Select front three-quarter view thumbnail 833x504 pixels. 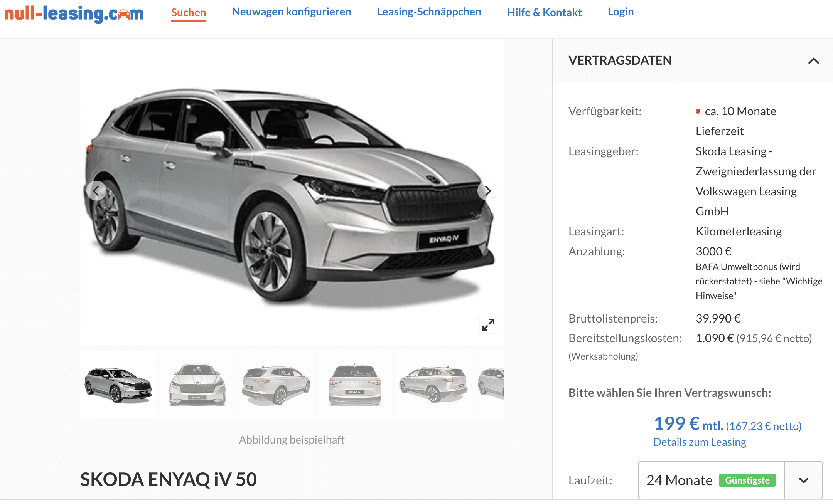(119, 385)
